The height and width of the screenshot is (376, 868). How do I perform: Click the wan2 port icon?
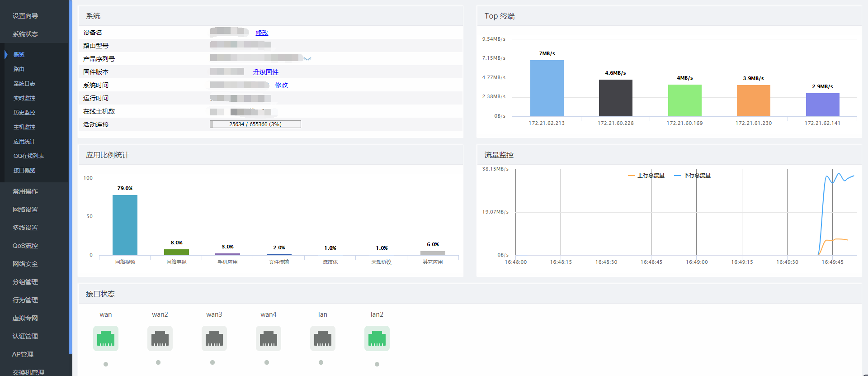point(160,338)
